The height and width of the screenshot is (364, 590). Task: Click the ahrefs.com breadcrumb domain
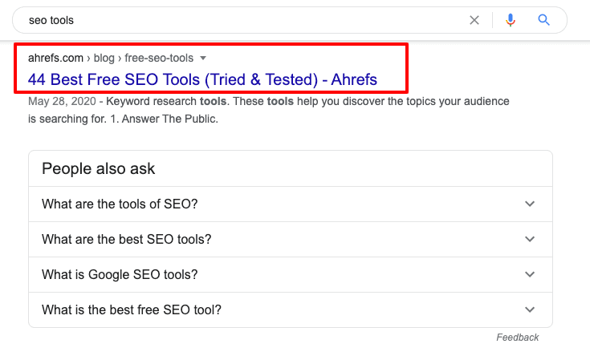(x=55, y=58)
